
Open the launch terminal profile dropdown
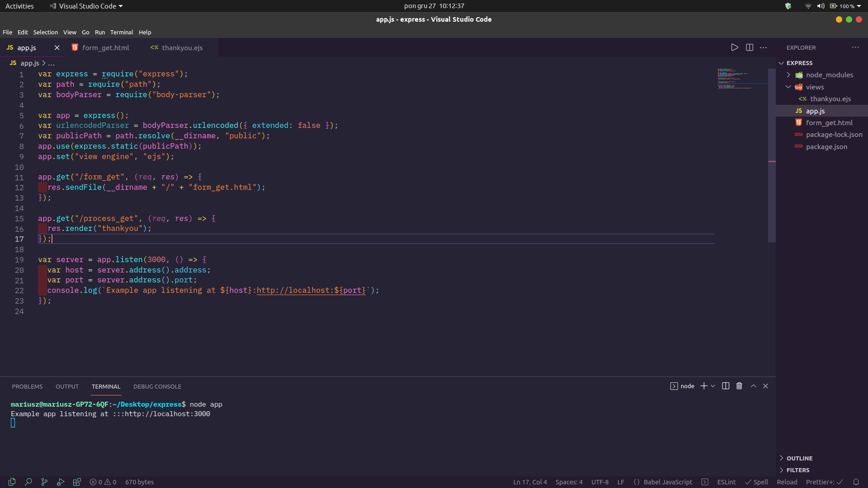tap(713, 386)
